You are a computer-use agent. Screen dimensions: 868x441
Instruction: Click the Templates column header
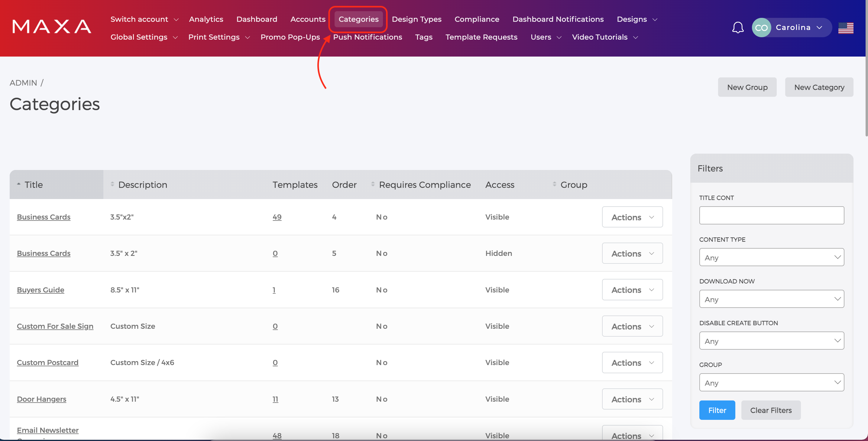pyautogui.click(x=295, y=185)
